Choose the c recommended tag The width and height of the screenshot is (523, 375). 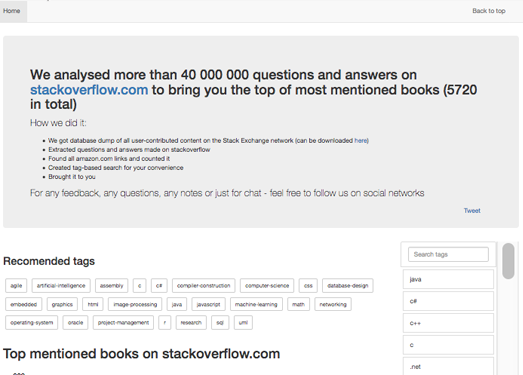pos(139,286)
